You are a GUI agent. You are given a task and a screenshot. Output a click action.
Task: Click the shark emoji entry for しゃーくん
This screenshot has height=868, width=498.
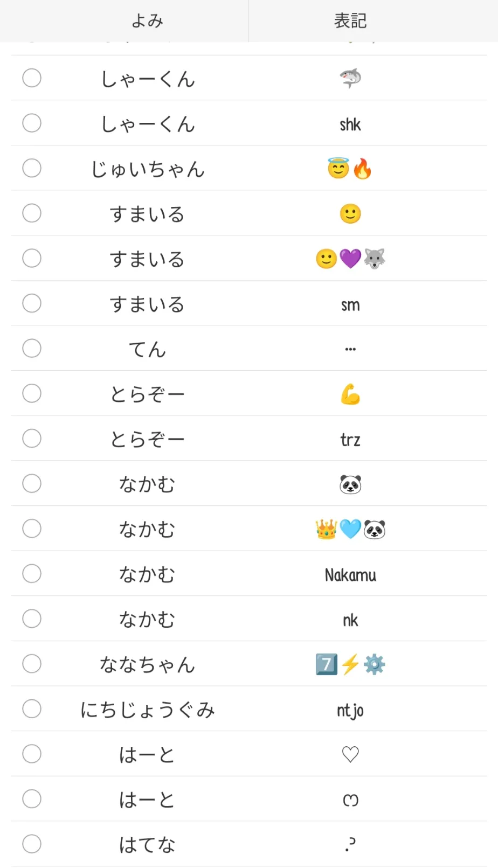click(350, 79)
